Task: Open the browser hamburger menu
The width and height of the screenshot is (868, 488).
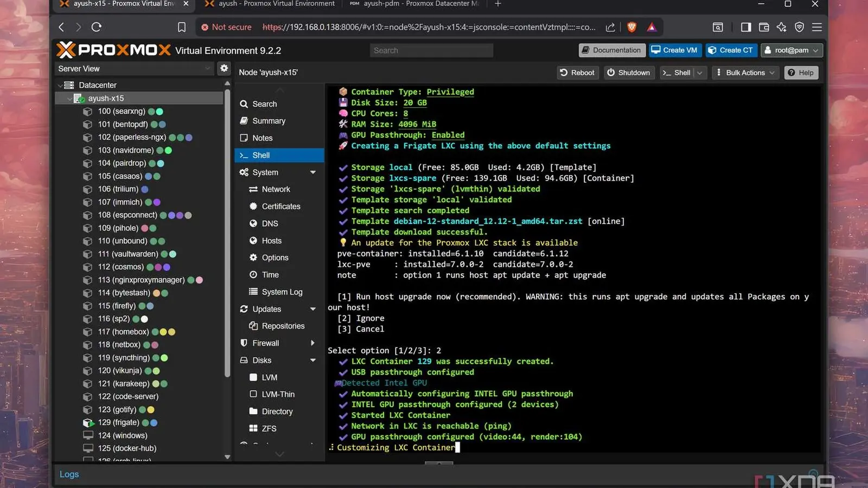Action: coord(817,27)
